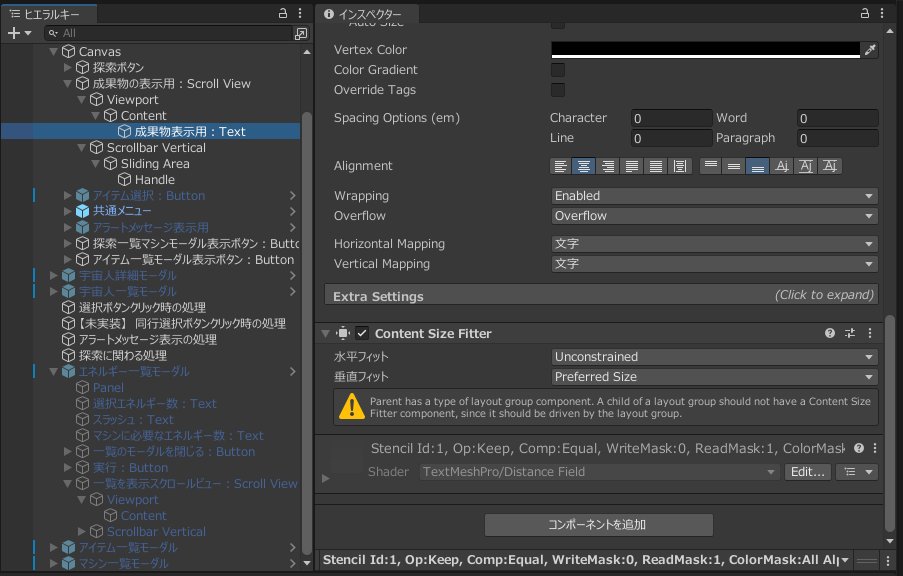Viewport: 903px width, 576px height.
Task: Open Content Size Fitter preset settings icon
Action: 850,333
